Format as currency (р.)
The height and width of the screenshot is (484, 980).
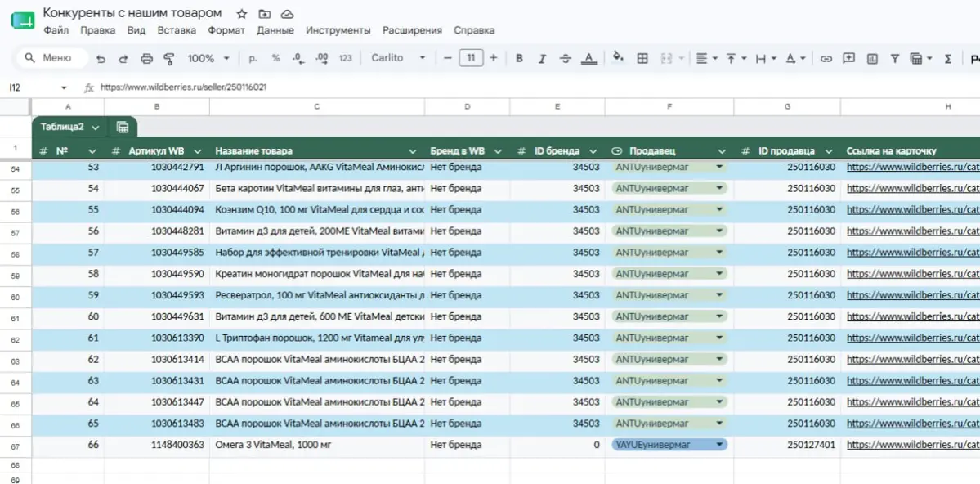[x=253, y=58]
